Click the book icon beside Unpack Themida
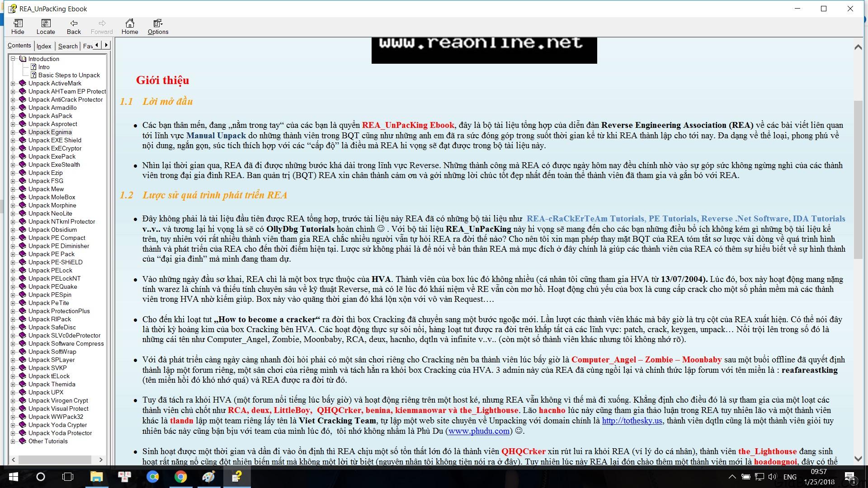The width and height of the screenshot is (868, 488). pos(23,384)
